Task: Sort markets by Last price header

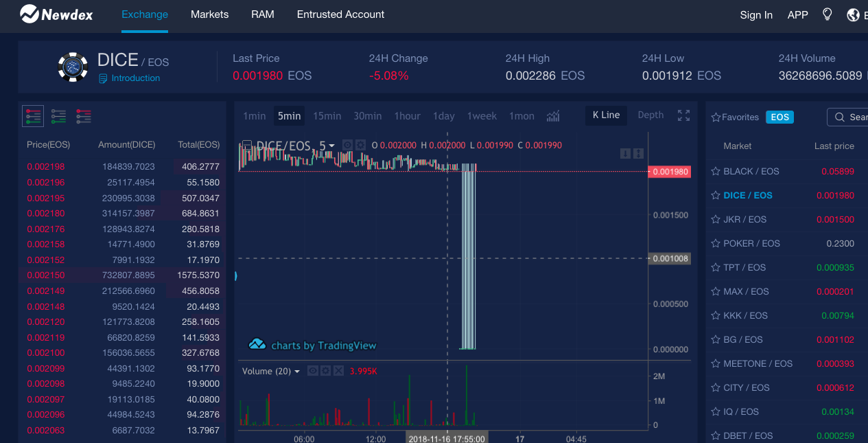Action: pyautogui.click(x=834, y=146)
